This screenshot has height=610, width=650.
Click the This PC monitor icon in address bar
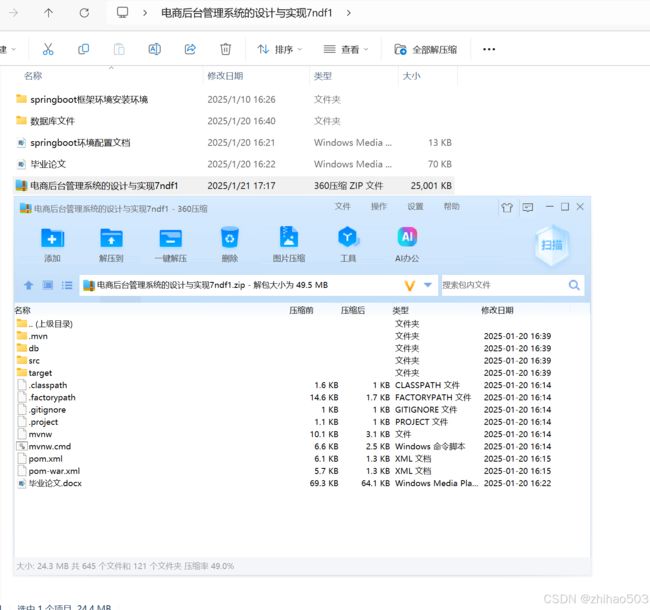click(x=122, y=12)
